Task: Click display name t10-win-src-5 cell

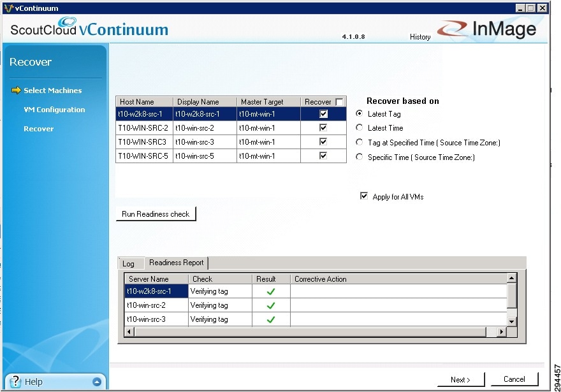Action: pyautogui.click(x=205, y=156)
